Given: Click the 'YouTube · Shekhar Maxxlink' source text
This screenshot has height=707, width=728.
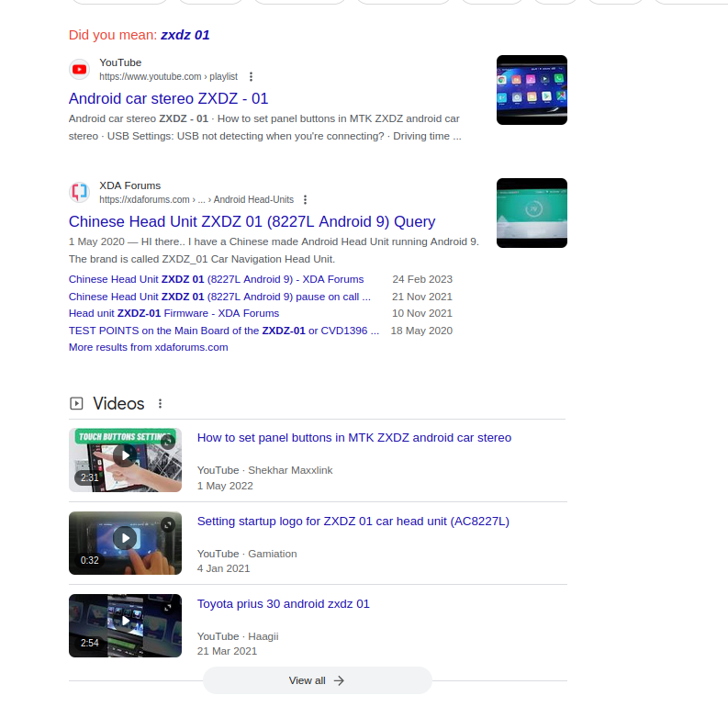Looking at the screenshot, I should pyautogui.click(x=265, y=470).
